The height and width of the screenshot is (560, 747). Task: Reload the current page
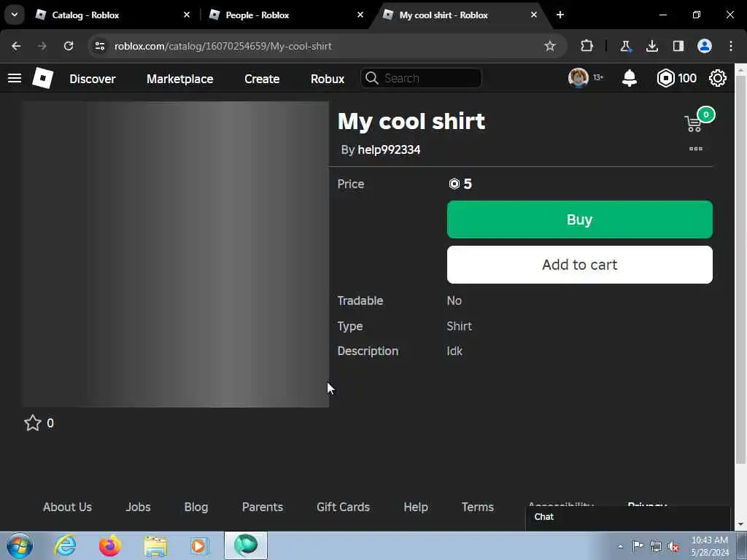coord(69,46)
